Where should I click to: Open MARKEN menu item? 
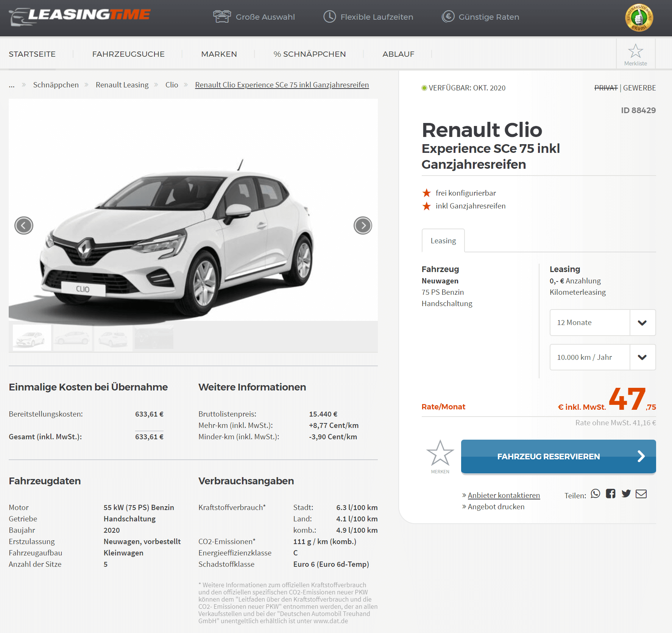tap(219, 54)
